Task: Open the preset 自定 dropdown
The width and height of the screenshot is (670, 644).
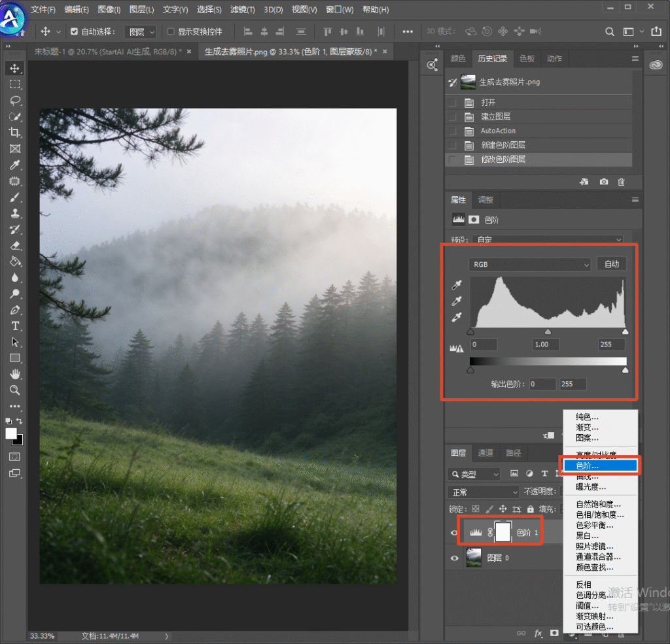Action: coord(548,239)
